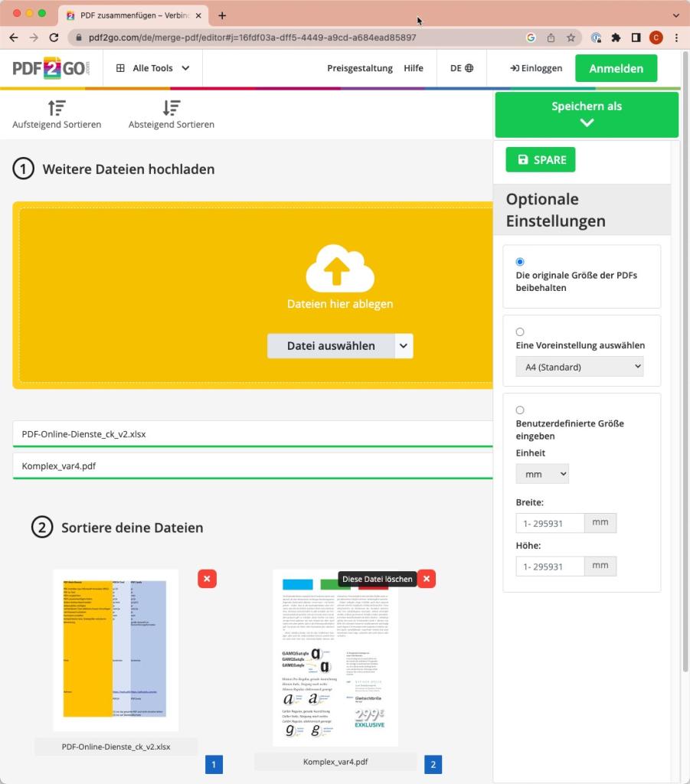Image resolution: width=690 pixels, height=784 pixels.
Task: Open the Hilfe page
Action: (x=414, y=68)
